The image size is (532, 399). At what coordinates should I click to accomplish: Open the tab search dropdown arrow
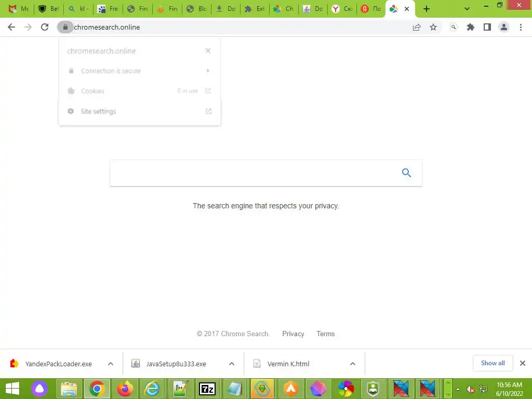[x=467, y=9]
